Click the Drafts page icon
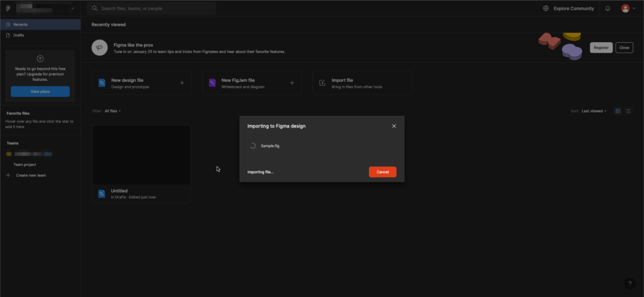Image resolution: width=644 pixels, height=297 pixels. pyautogui.click(x=8, y=35)
